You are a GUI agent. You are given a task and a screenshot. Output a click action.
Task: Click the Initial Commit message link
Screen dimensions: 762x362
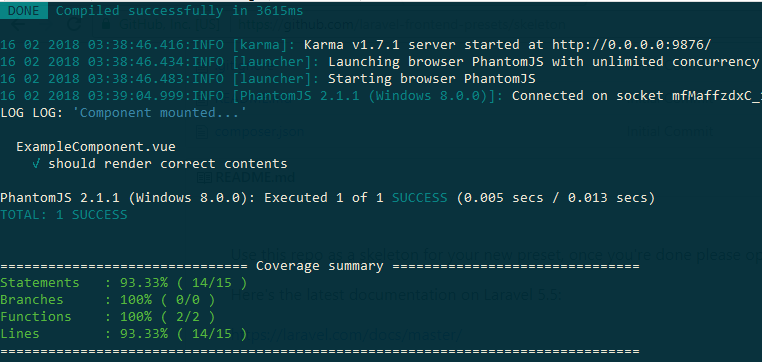pyautogui.click(x=670, y=131)
